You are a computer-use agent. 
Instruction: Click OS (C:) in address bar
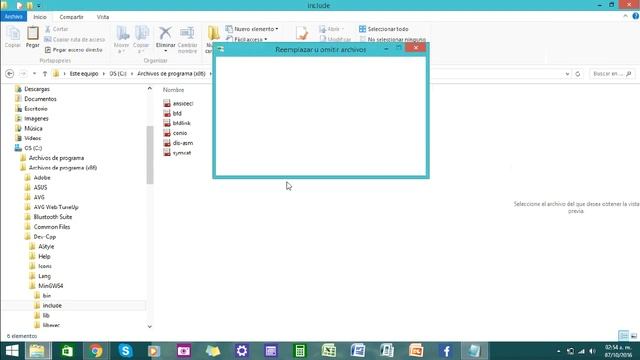click(118, 74)
